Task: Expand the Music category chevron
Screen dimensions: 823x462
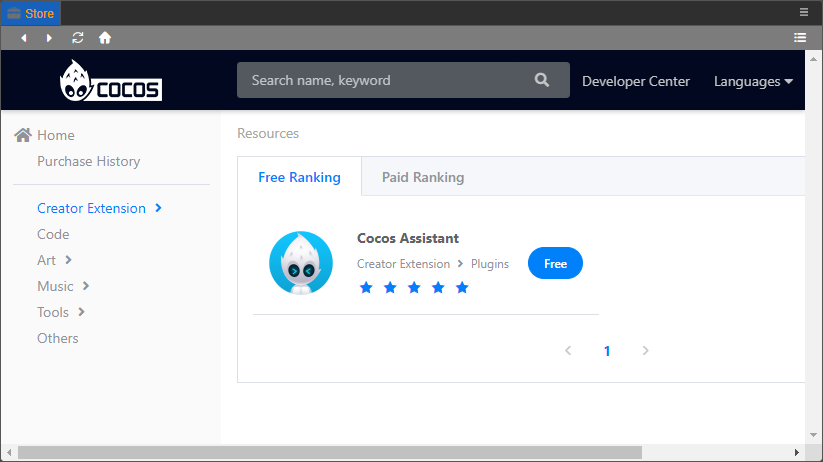Action: click(x=86, y=286)
